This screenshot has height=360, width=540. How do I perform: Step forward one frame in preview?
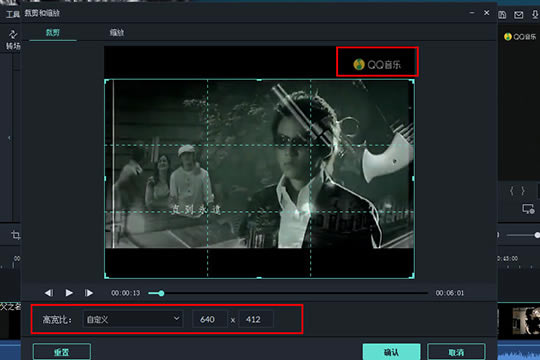pos(89,293)
